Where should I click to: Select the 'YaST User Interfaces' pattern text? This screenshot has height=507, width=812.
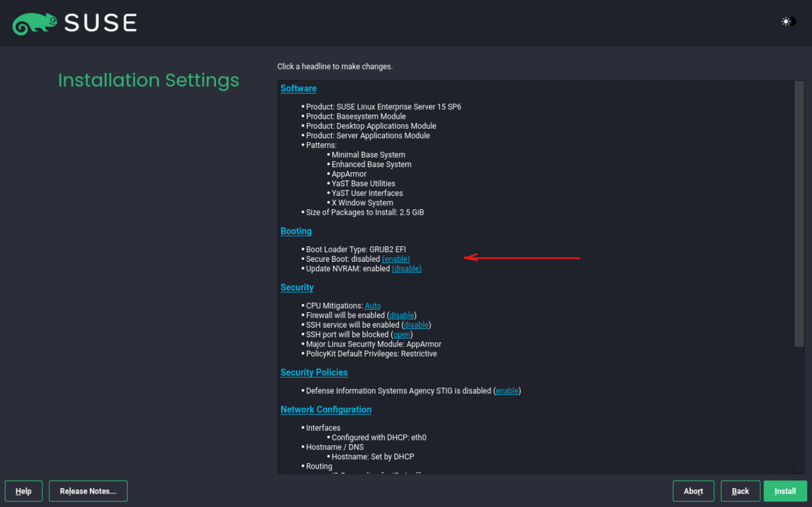367,193
